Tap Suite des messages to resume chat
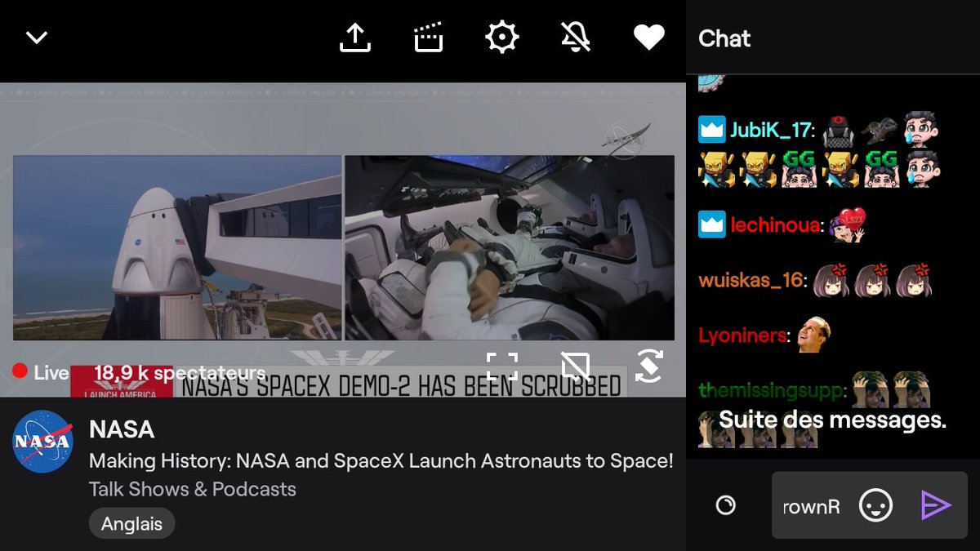The width and height of the screenshot is (980, 551). pos(832,420)
